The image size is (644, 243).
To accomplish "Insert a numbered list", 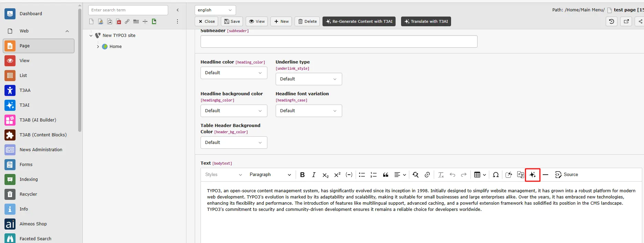I will point(374,175).
